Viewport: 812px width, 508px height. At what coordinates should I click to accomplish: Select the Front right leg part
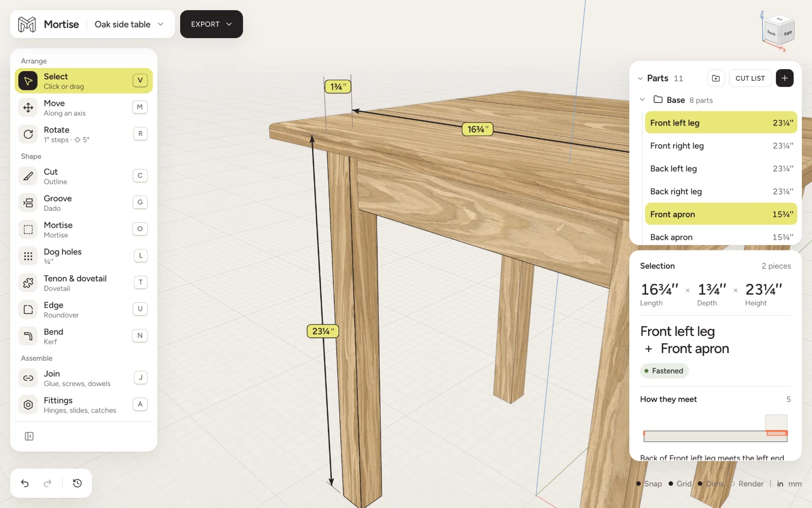tap(721, 146)
